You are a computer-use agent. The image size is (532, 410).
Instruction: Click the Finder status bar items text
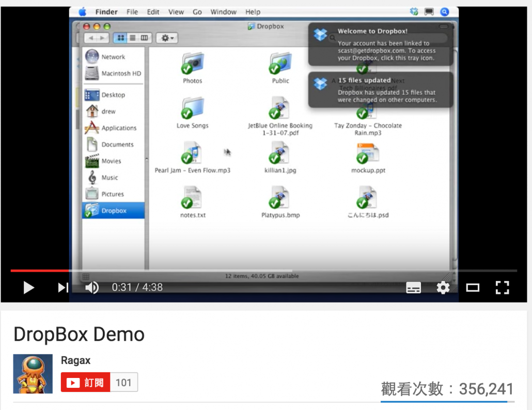(x=262, y=276)
